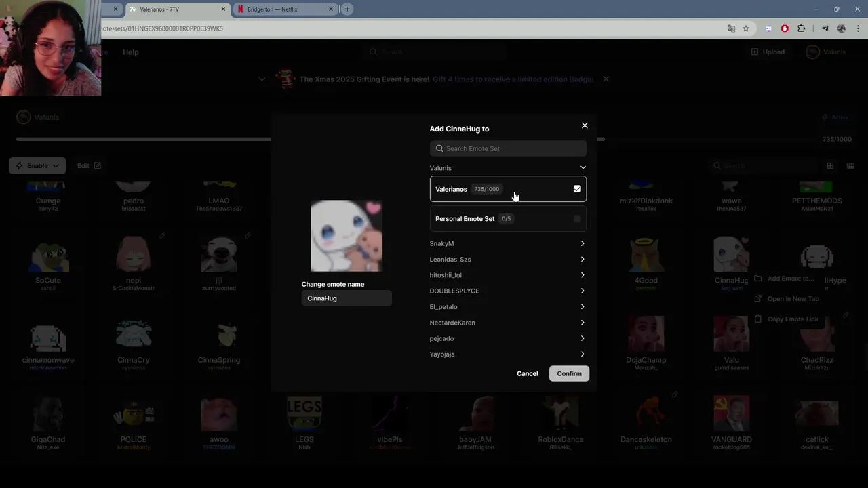Open the Extensions puzzle menu

tap(802, 28)
